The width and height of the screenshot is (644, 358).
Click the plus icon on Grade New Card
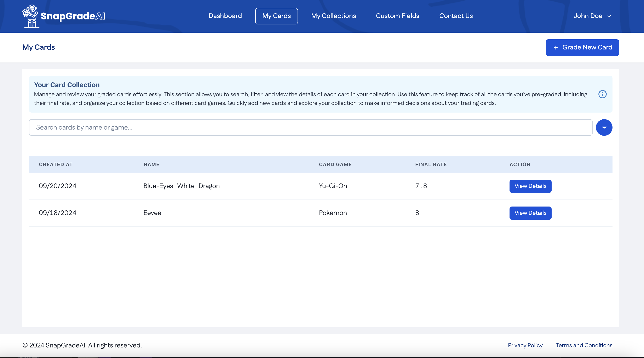pos(556,47)
